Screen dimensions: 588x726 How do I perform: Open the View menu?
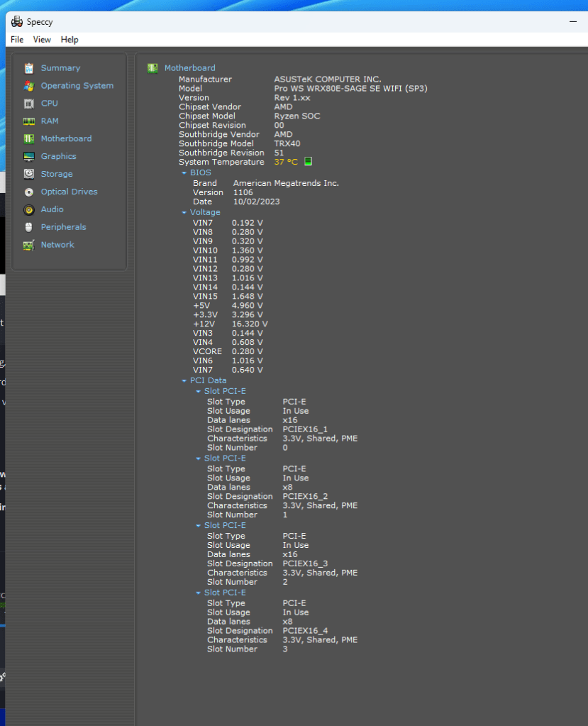coord(42,40)
